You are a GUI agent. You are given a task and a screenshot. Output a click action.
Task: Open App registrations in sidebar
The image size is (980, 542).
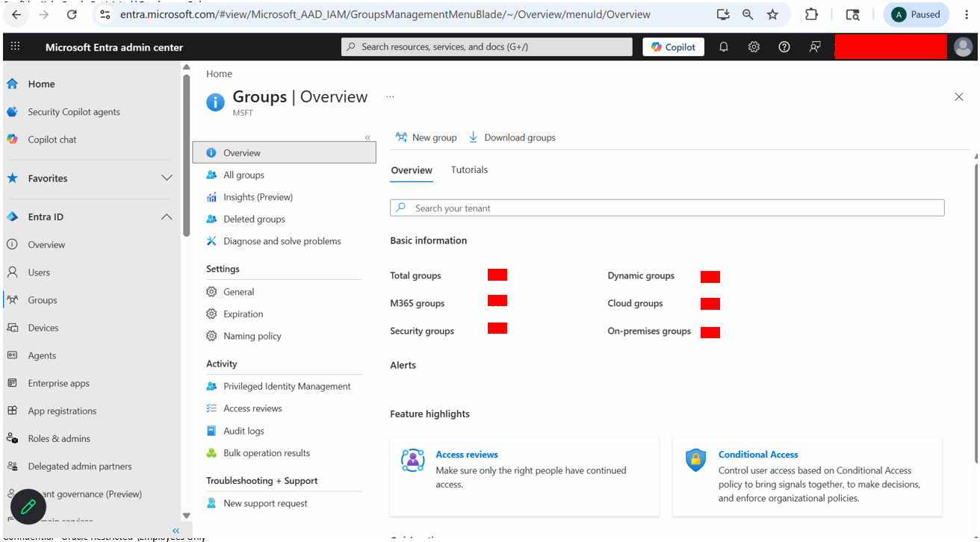(62, 411)
